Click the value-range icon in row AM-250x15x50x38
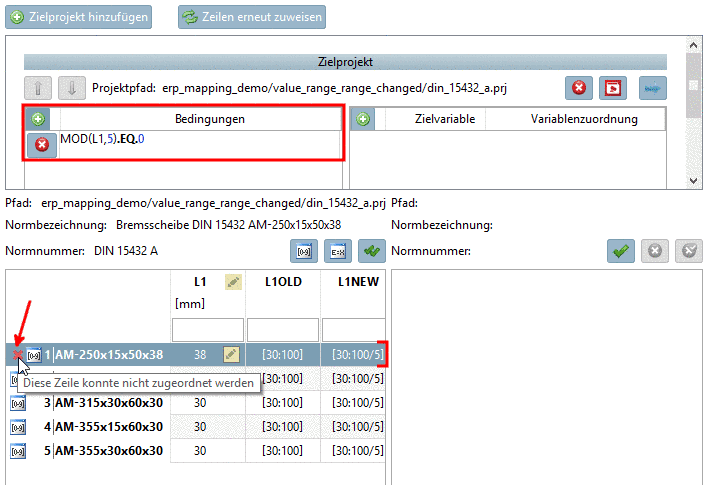The height and width of the screenshot is (485, 708). tap(33, 355)
